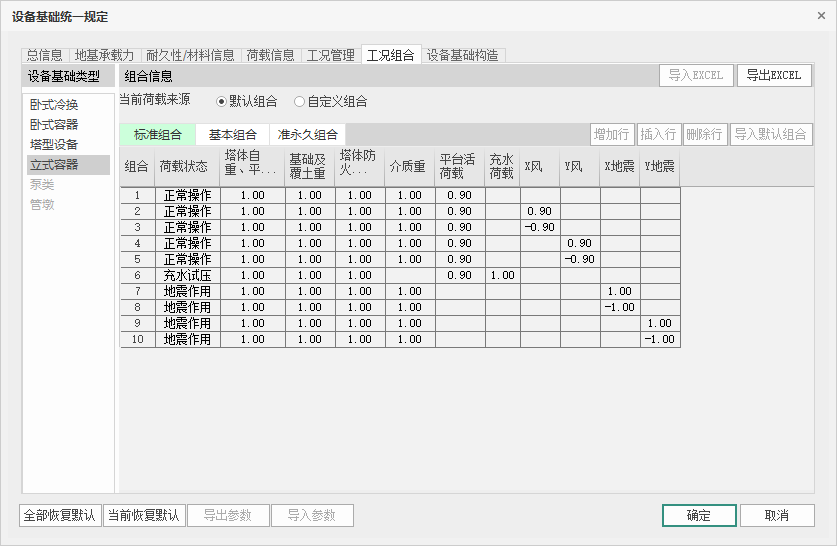Click the Y风 column header
The width and height of the screenshot is (837, 546).
tap(580, 167)
